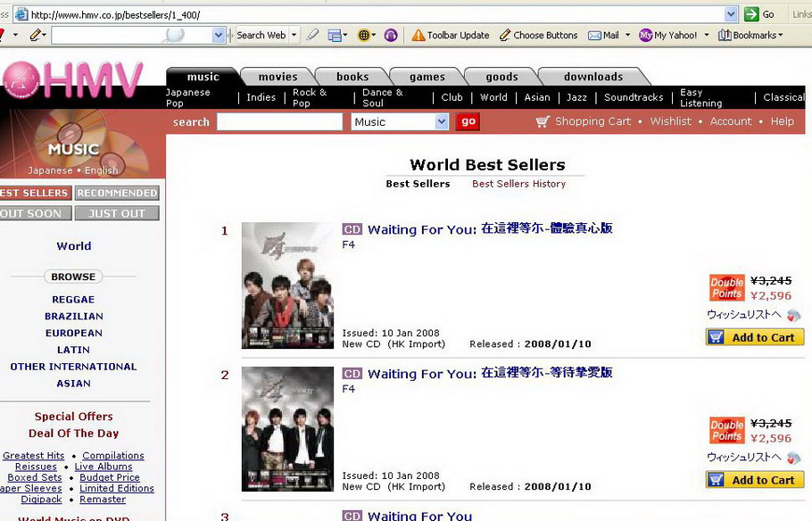Click Double Points badge for rank 1
Image resolution: width=812 pixels, height=521 pixels.
727,288
